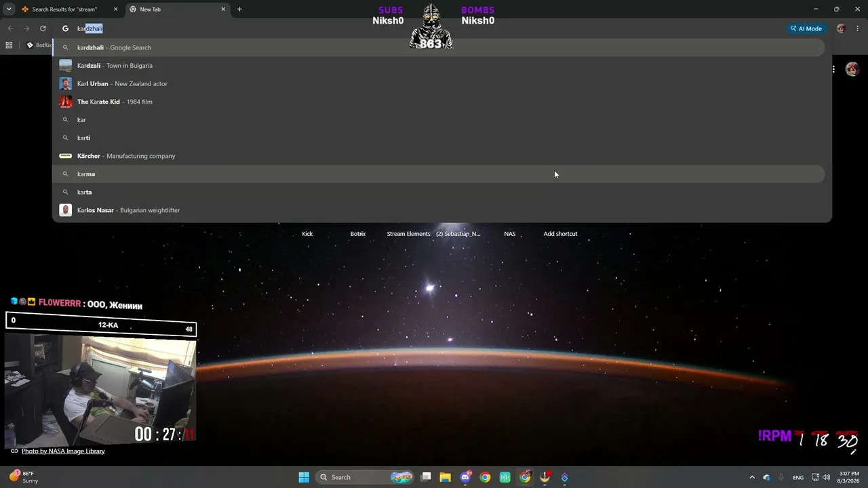Click the Google G icon in address bar

click(65, 28)
